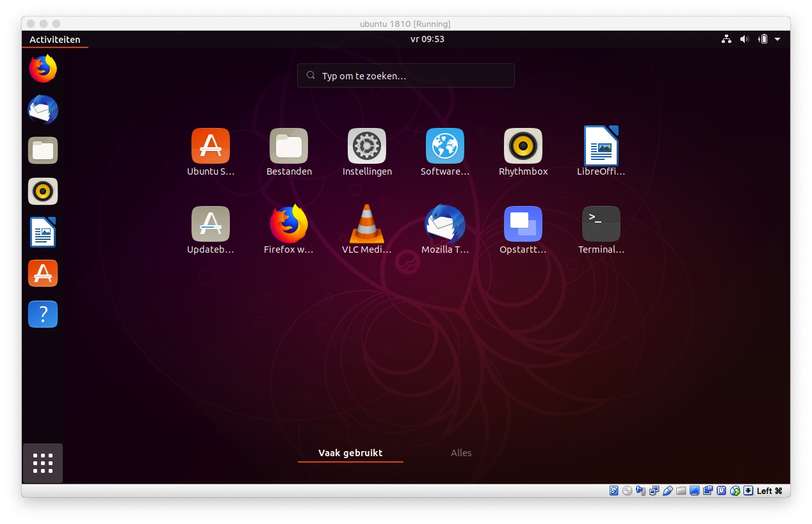Screen dimensions: 812x524
Task: Open Bestanden file manager in grid
Action: click(x=288, y=147)
